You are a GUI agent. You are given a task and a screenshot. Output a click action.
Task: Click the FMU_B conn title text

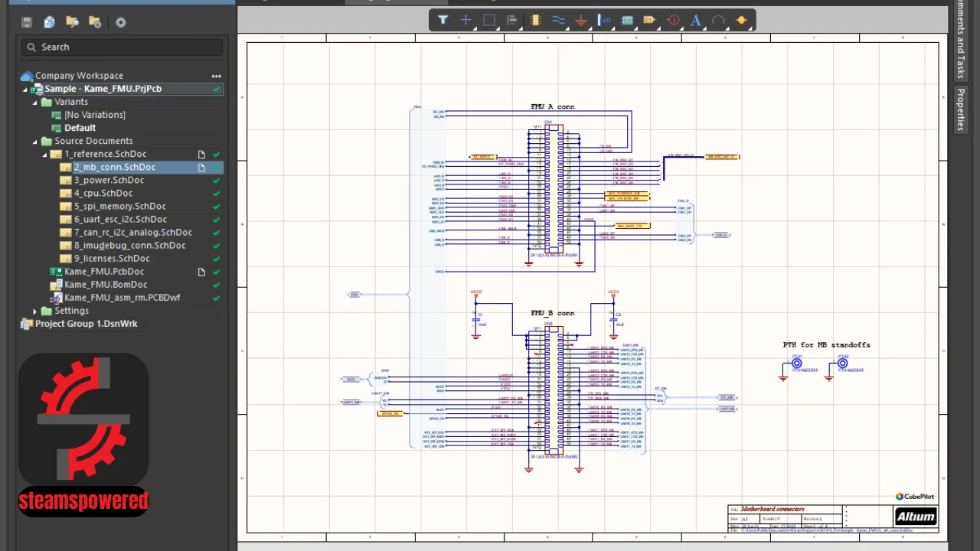click(x=552, y=313)
